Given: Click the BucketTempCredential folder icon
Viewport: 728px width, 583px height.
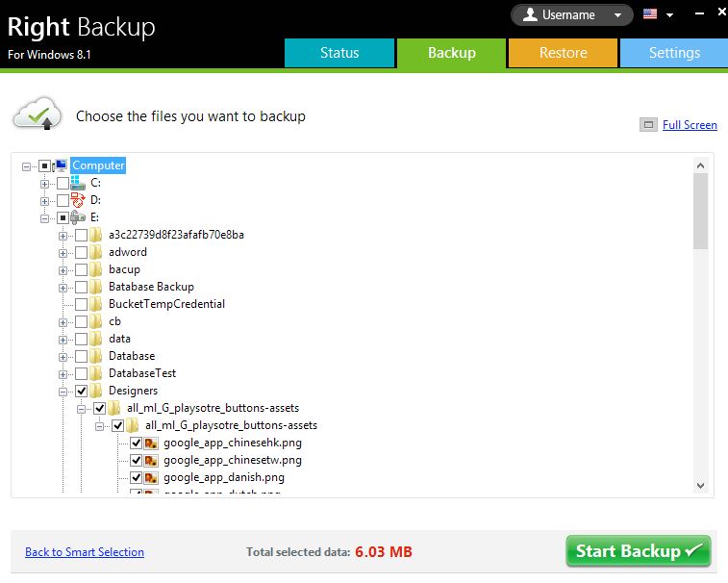Looking at the screenshot, I should pos(96,304).
